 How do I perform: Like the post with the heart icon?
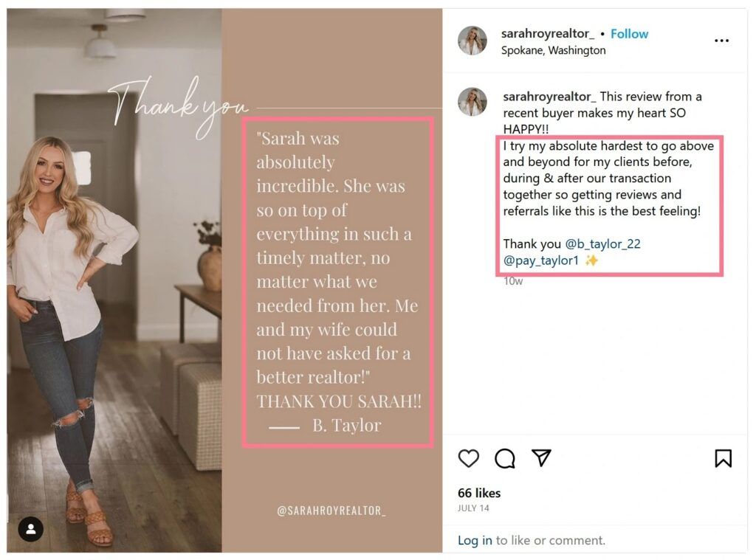469,459
